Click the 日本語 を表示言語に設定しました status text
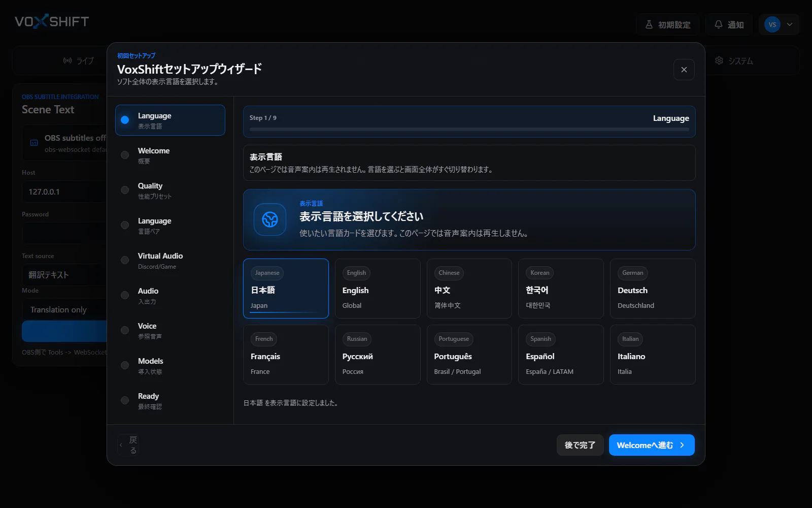 coord(291,403)
